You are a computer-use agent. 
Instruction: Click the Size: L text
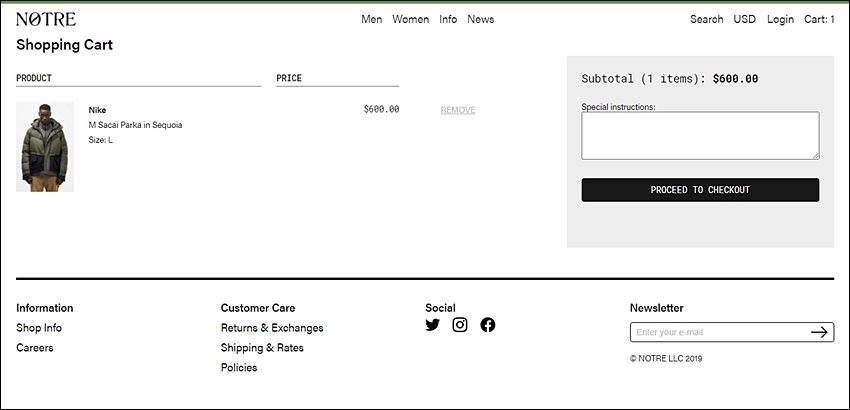(x=101, y=140)
